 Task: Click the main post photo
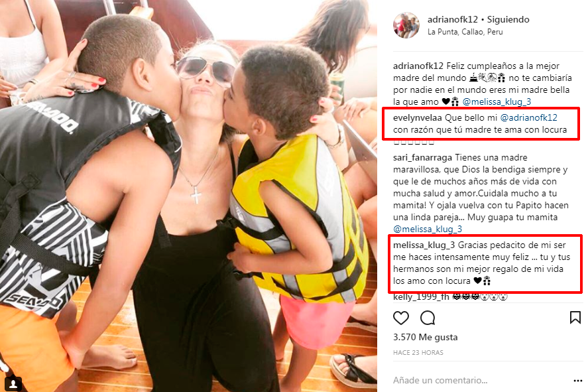[188, 196]
